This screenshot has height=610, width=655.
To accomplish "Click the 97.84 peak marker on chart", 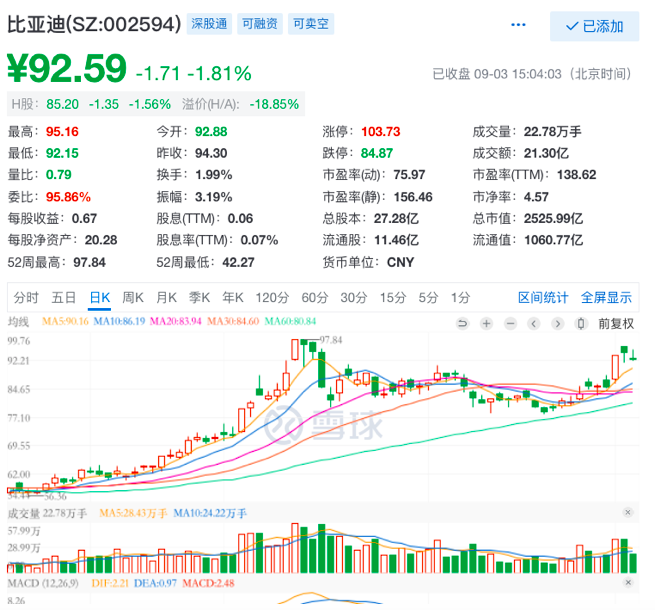I will coord(331,340).
